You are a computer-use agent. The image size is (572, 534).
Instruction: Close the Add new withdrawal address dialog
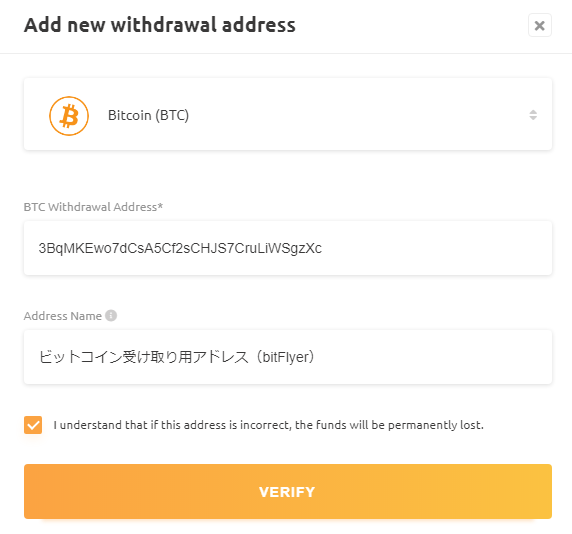tap(540, 25)
